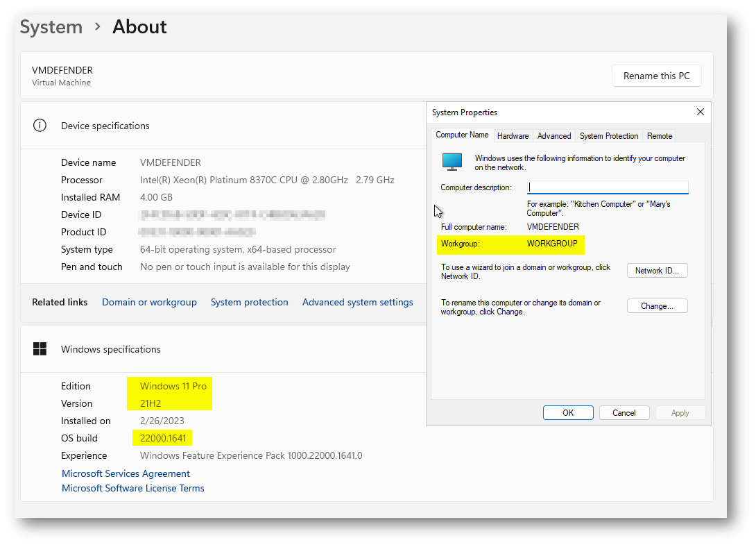
Task: Click the Change... button
Action: pyautogui.click(x=657, y=306)
